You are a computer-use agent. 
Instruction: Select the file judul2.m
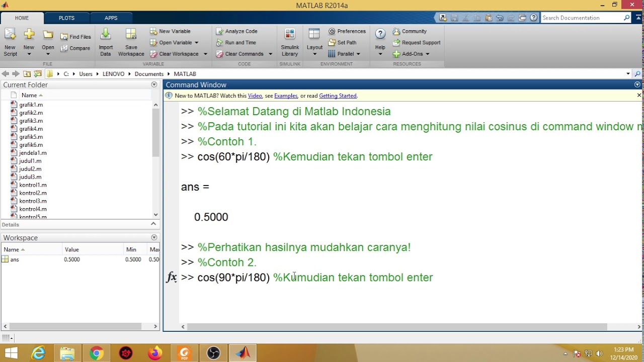pyautogui.click(x=30, y=169)
